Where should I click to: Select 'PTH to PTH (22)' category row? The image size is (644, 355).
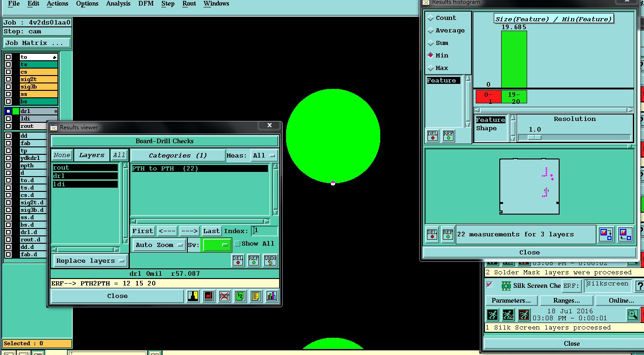pyautogui.click(x=200, y=168)
